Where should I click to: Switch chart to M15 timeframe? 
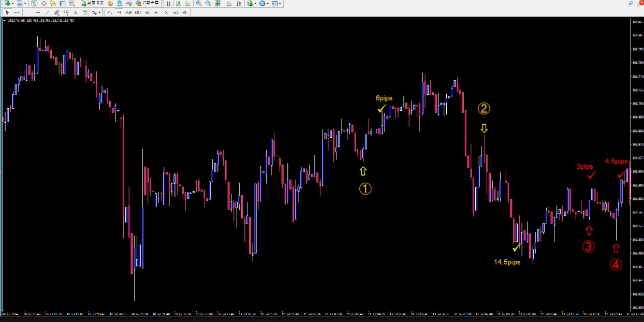click(128, 12)
